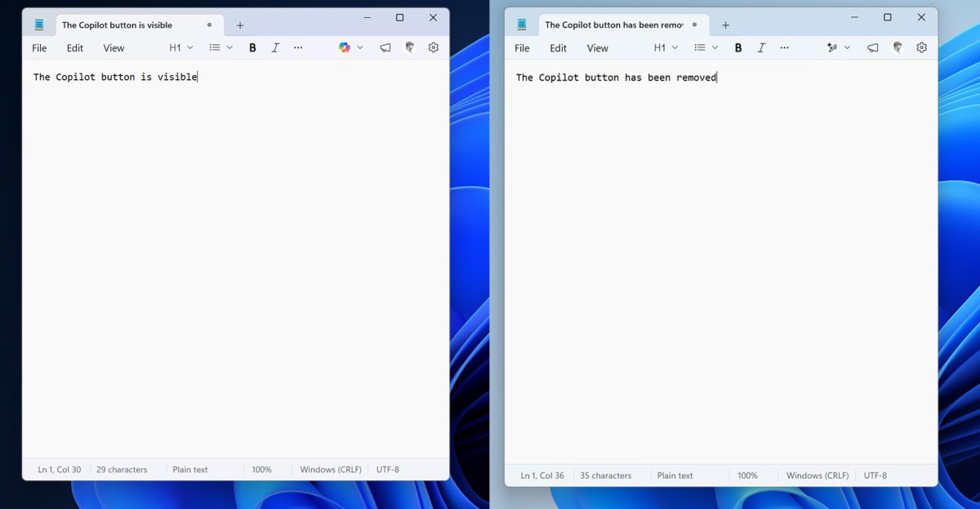Open the Copilot dropdown chevron, left window
980x509 pixels.
[x=360, y=47]
